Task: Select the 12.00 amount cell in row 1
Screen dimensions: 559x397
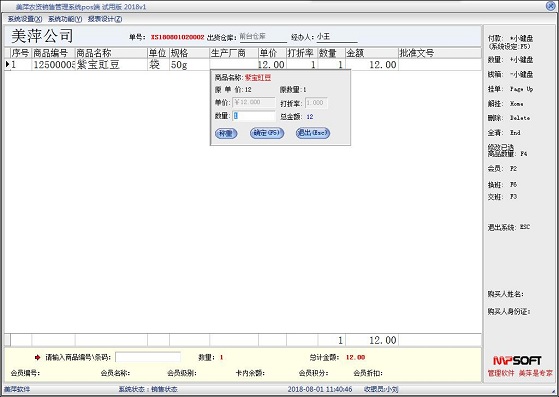Action: (372, 65)
